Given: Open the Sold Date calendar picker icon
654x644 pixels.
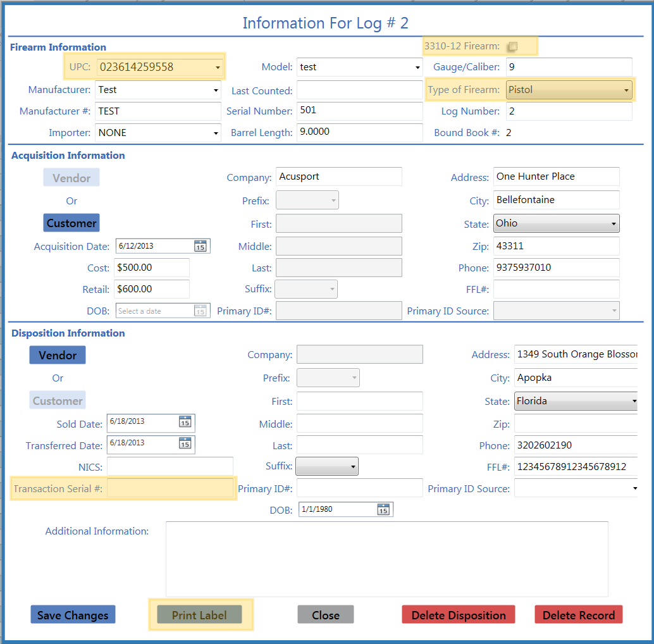Looking at the screenshot, I should coord(185,422).
